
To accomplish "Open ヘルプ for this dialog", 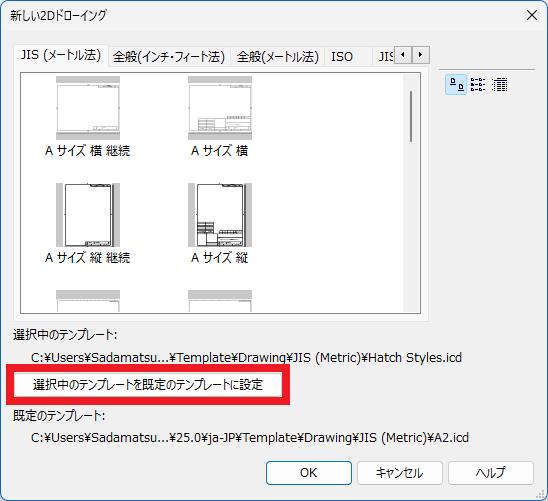I will tap(491, 473).
